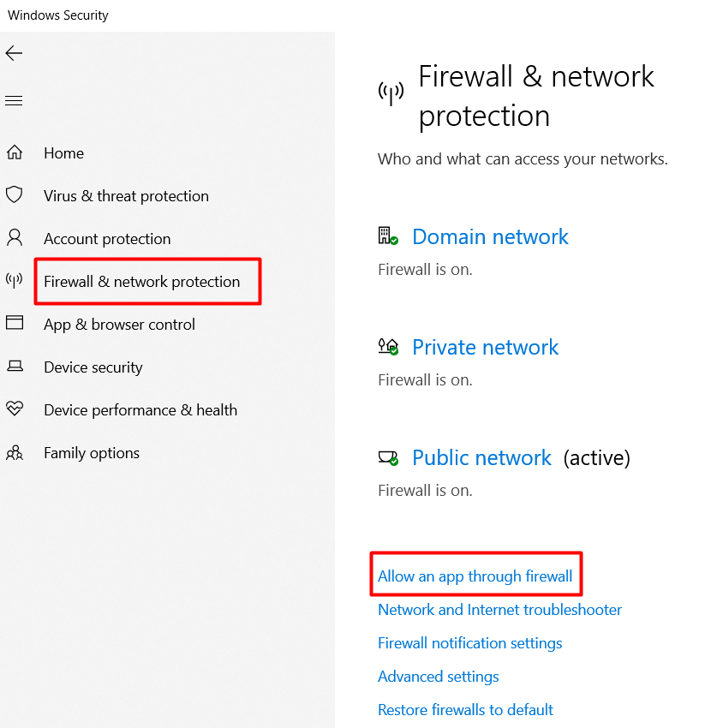This screenshot has width=723, height=728.
Task: Open Account protection section
Action: [107, 239]
